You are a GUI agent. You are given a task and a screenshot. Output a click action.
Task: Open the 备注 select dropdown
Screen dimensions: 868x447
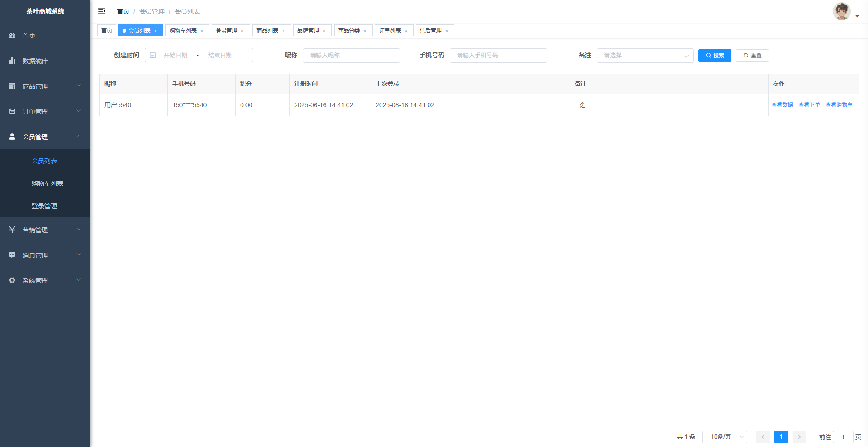[645, 56]
